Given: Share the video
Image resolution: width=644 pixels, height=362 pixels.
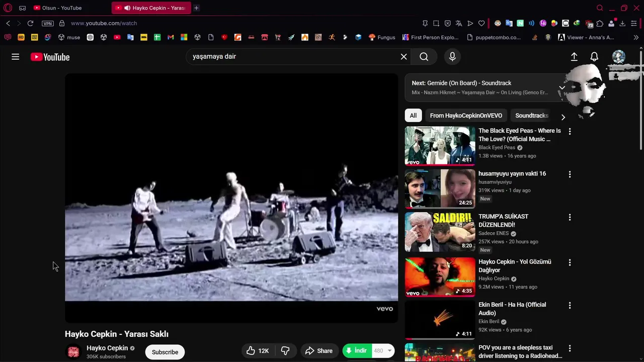Looking at the screenshot, I should (x=319, y=351).
